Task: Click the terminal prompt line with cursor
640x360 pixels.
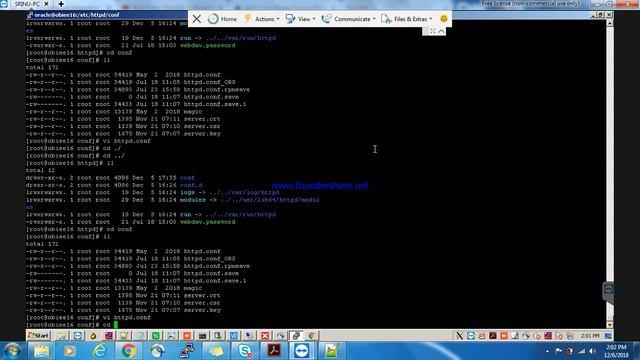Action: pos(72,324)
